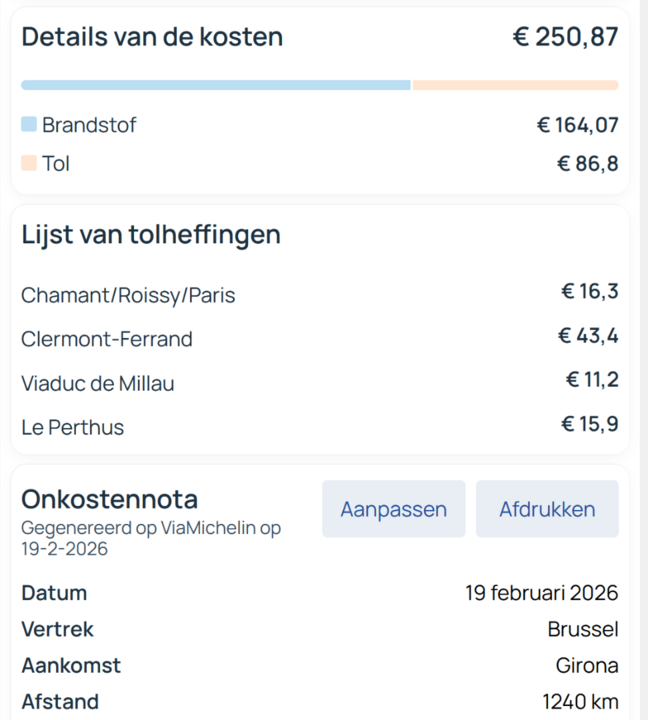Select the Chamant/Roissy/Paris toll entry
Image resolution: width=648 pixels, height=720 pixels.
(128, 295)
